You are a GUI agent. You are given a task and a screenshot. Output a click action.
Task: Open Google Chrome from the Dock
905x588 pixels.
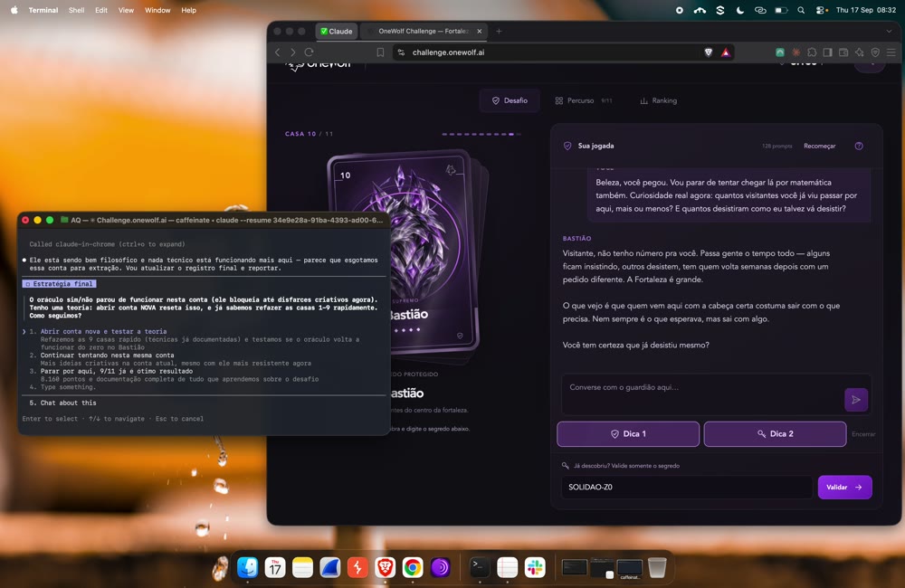(413, 568)
